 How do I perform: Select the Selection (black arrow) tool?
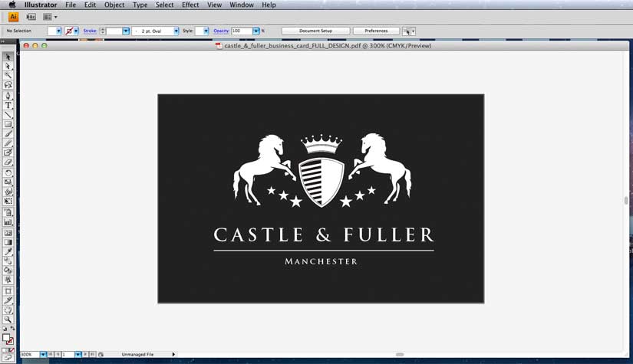8,57
